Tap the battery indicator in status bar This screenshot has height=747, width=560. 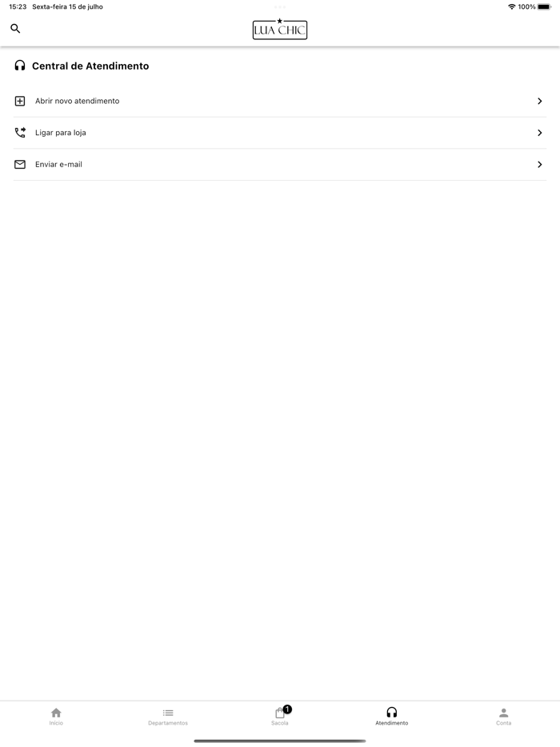point(544,7)
